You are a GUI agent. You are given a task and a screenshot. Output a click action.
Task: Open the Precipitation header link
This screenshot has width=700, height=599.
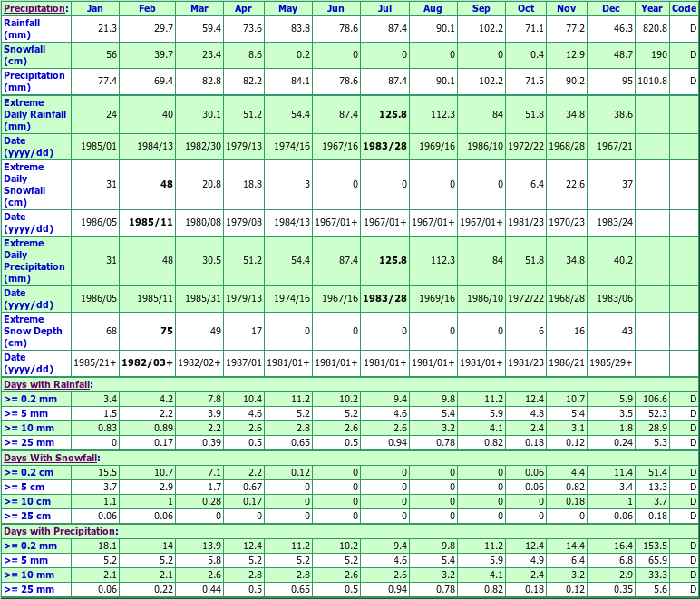(x=34, y=8)
